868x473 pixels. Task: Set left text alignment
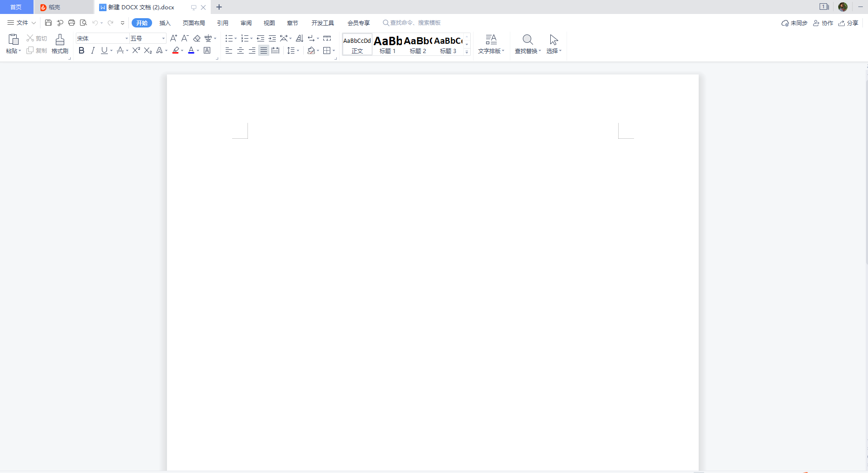(x=229, y=50)
